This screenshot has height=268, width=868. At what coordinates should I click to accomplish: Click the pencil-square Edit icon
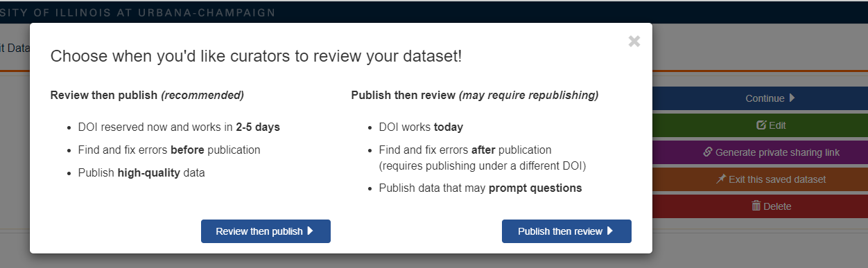(761, 125)
